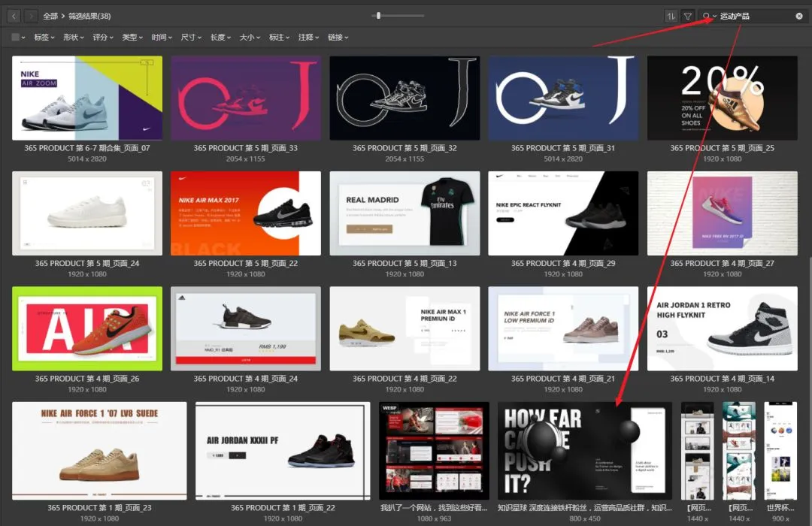The width and height of the screenshot is (812, 526).
Task: Expand the 类型 filter dropdown
Action: (132, 38)
